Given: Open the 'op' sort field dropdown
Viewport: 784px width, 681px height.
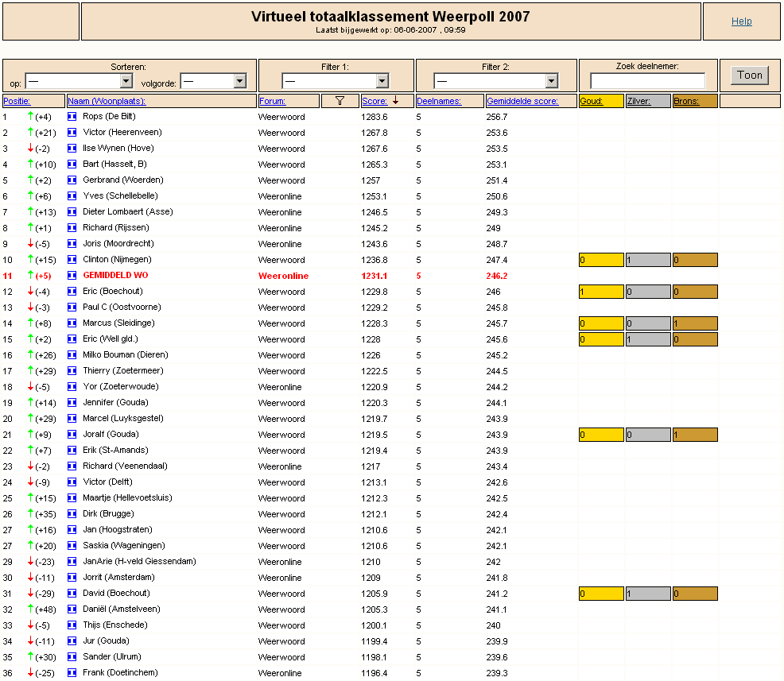Looking at the screenshot, I should pos(79,80).
